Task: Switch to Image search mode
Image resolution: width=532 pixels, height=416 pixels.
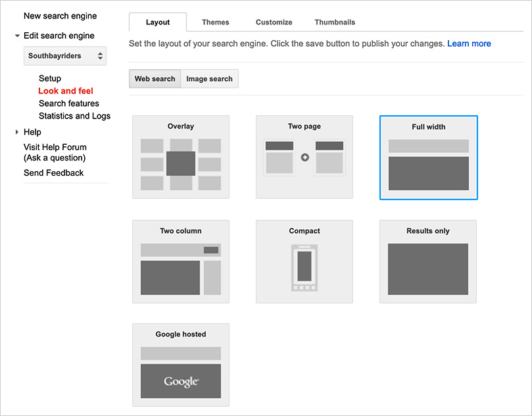Action: click(x=209, y=79)
